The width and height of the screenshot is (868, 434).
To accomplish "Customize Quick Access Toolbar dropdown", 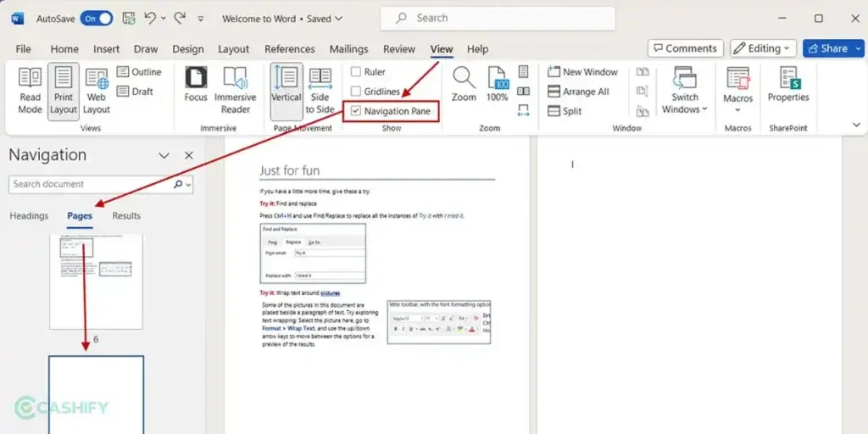I will click(200, 19).
